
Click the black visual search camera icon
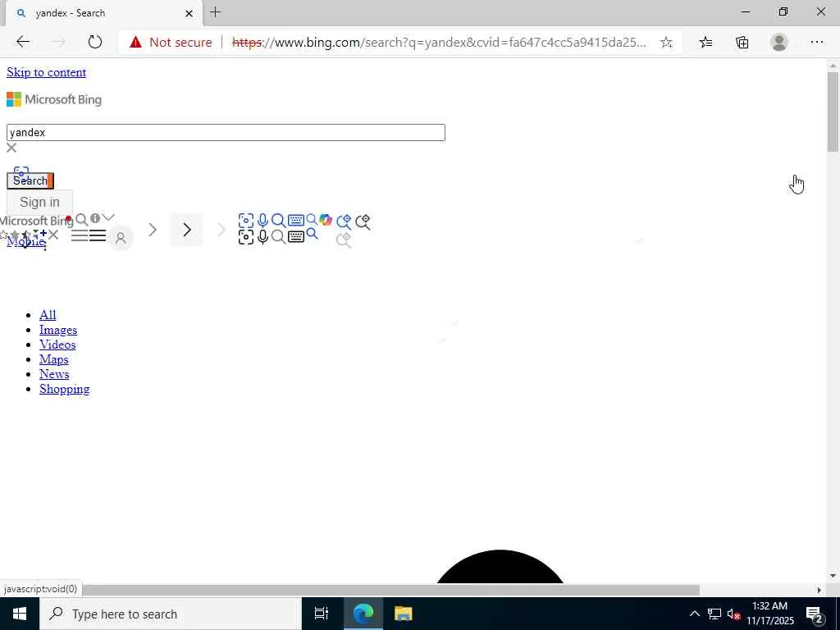pos(246,237)
